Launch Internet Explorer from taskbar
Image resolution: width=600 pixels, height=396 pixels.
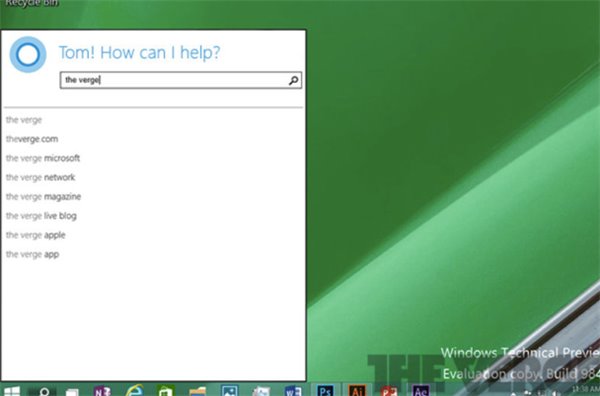(134, 391)
